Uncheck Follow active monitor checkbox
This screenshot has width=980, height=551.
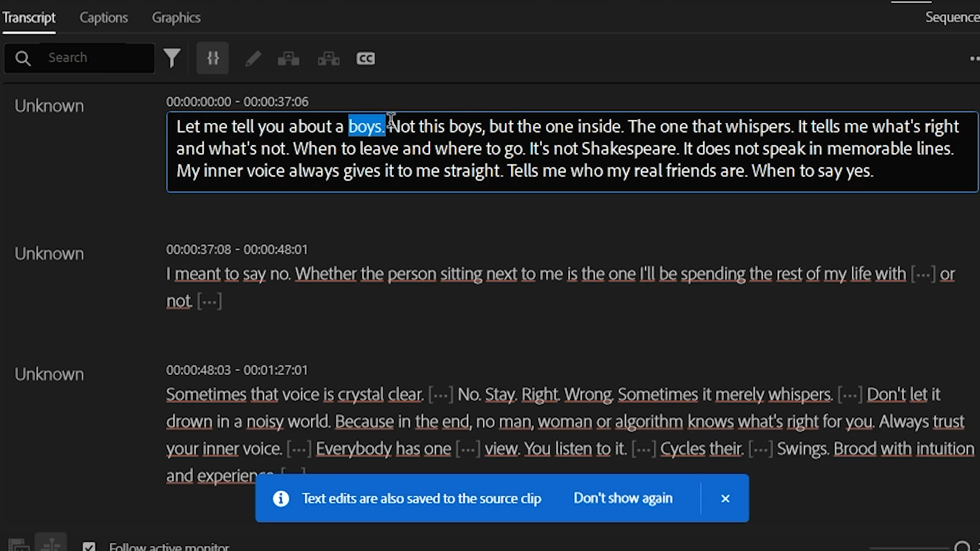(x=89, y=546)
